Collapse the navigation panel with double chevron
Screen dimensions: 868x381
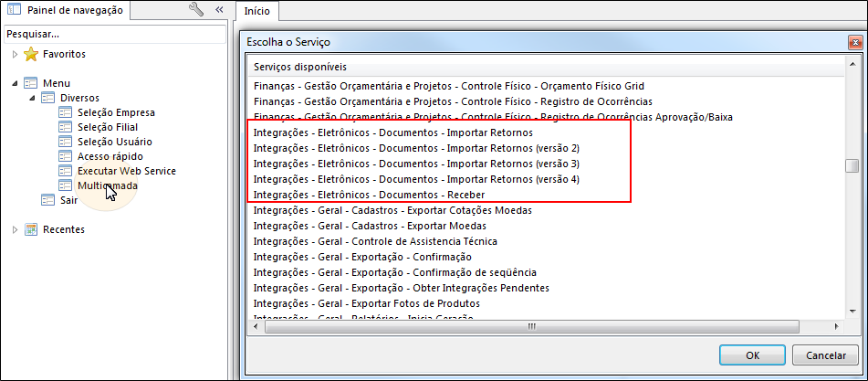(219, 10)
